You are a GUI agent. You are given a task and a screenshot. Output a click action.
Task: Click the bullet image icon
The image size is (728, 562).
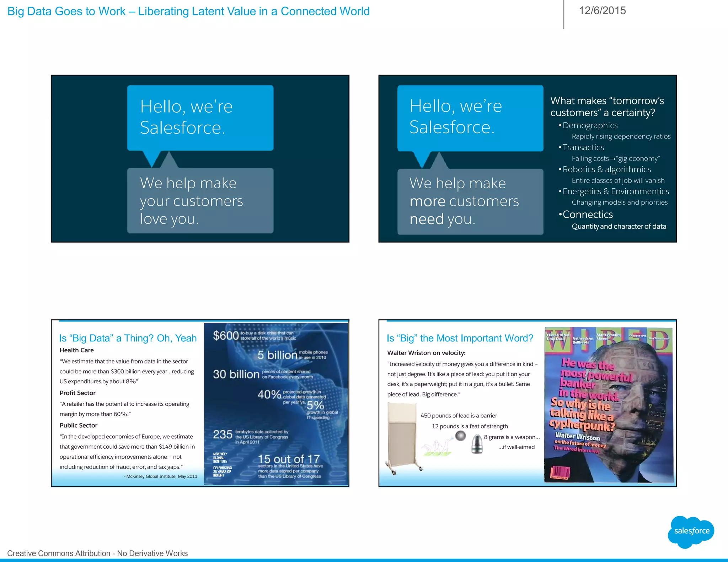tap(477, 444)
